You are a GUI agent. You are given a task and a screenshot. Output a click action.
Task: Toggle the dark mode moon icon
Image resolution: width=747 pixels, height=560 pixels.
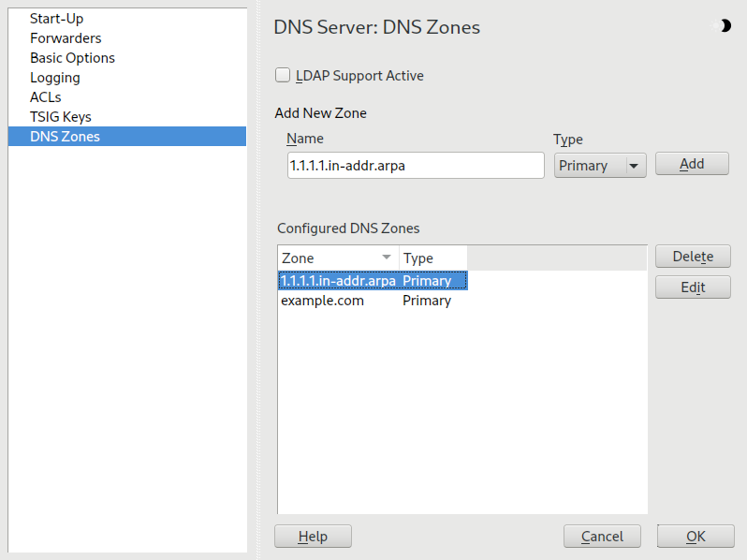725,26
